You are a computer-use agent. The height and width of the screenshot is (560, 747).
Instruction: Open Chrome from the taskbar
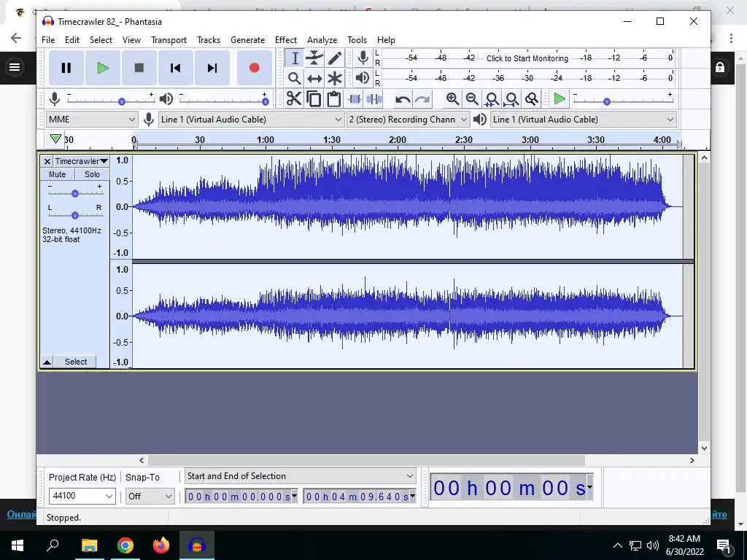125,545
